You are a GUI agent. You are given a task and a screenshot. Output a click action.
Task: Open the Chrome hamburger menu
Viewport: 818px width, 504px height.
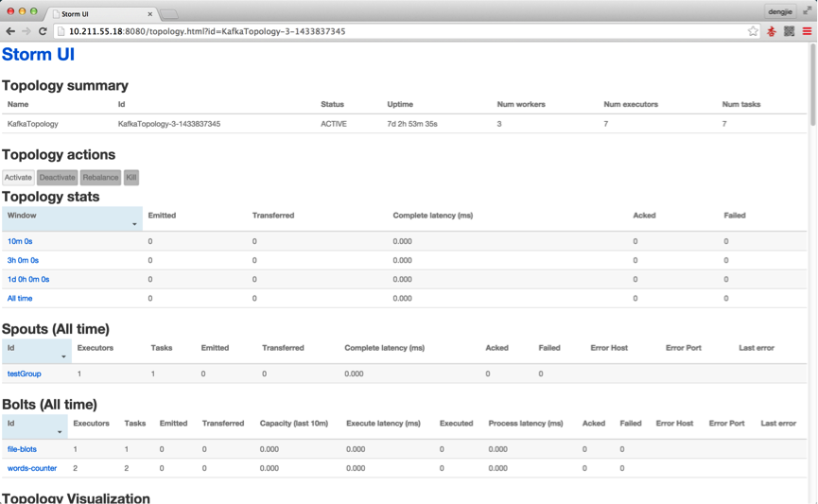[x=807, y=31]
